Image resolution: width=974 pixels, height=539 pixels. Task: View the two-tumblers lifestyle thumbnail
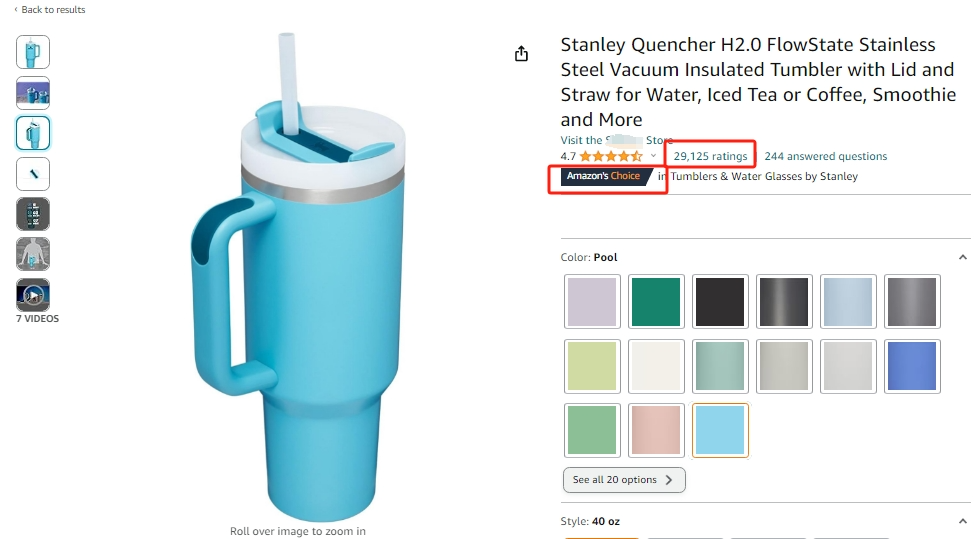pyautogui.click(x=33, y=93)
